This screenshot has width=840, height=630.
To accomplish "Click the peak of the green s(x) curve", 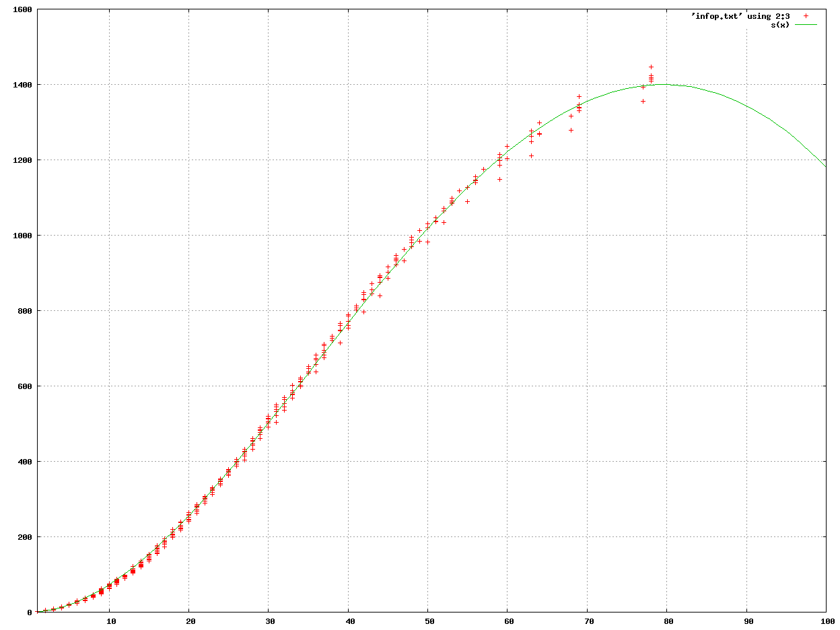I will tap(666, 84).
